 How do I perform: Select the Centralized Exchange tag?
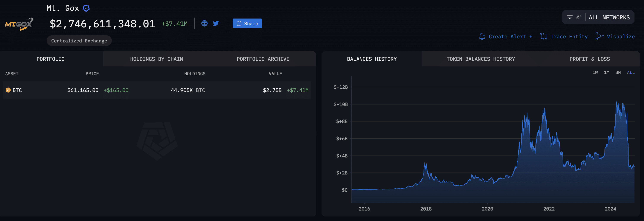(x=79, y=41)
